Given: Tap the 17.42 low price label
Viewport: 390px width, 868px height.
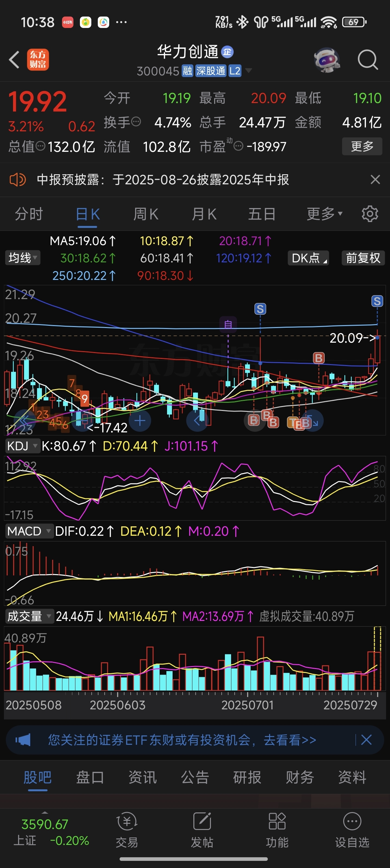Looking at the screenshot, I should tap(107, 428).
